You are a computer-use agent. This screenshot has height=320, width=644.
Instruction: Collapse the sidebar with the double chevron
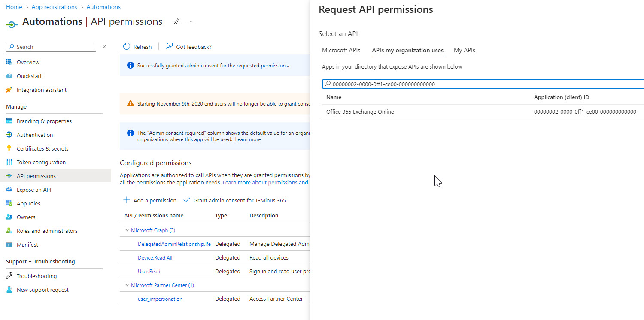(104, 47)
